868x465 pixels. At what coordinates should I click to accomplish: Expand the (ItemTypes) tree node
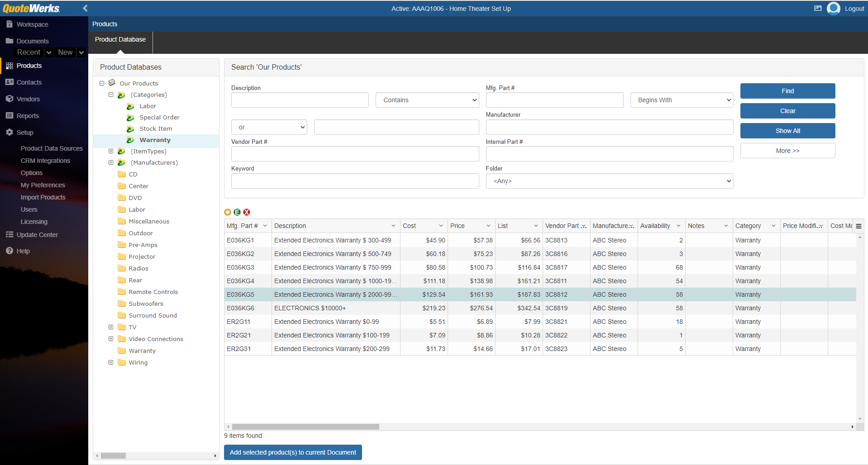(x=111, y=151)
